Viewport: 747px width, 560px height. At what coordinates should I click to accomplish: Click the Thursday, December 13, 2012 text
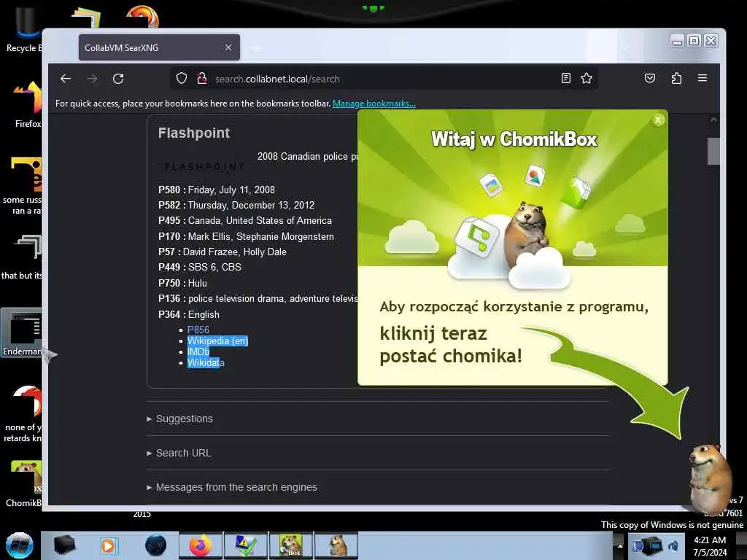tap(251, 205)
